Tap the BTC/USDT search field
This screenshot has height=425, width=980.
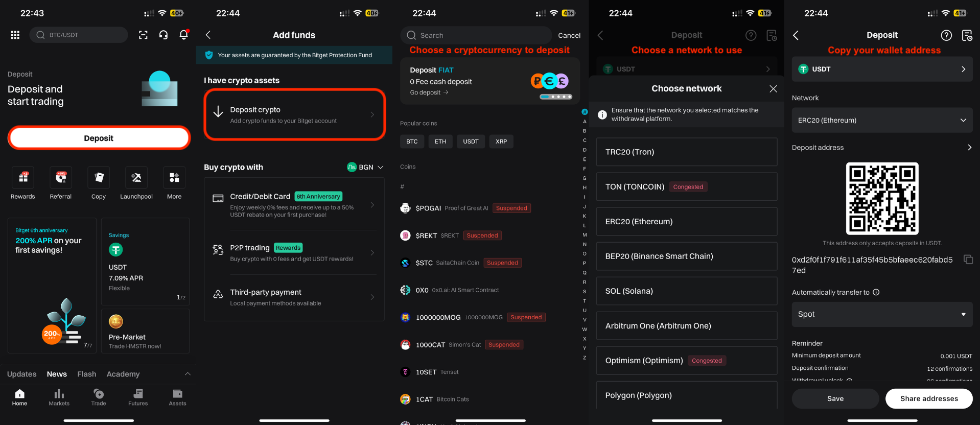pyautogui.click(x=79, y=35)
